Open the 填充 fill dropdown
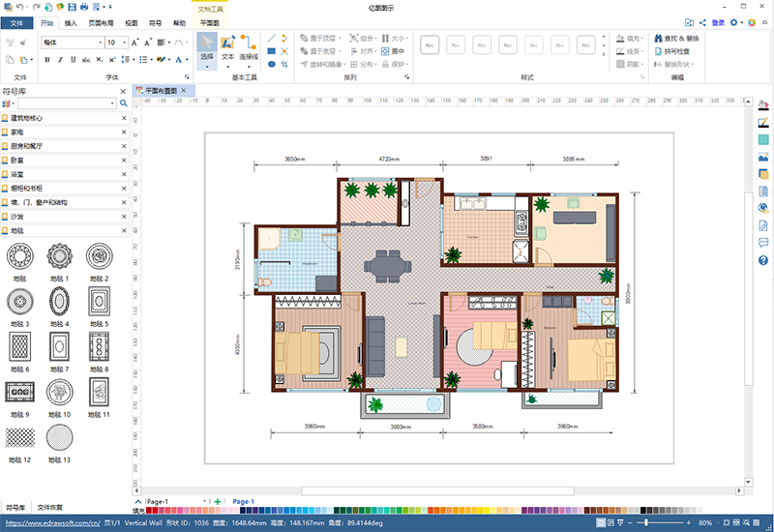 (x=631, y=38)
